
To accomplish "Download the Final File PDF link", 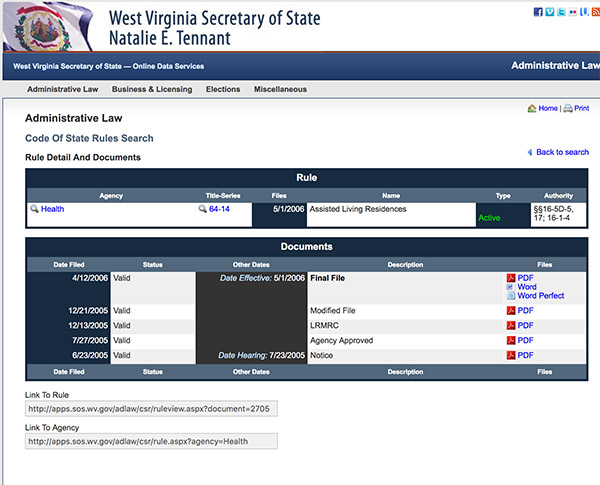I will 525,278.
